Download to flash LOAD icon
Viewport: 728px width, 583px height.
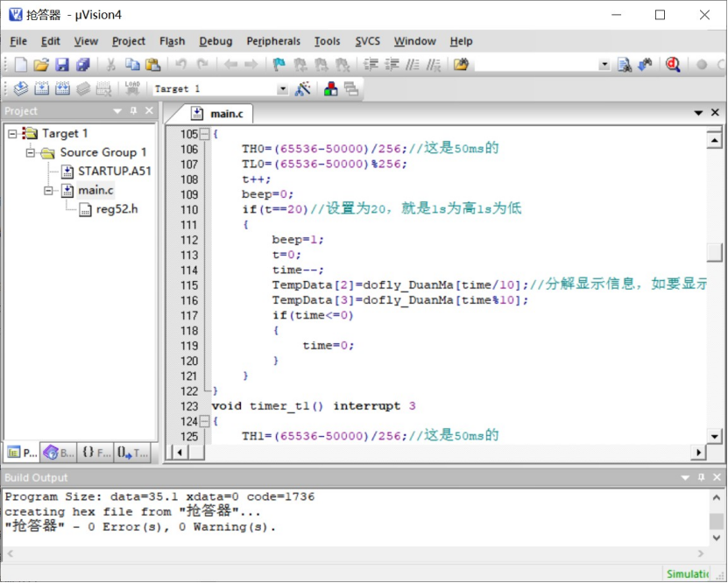pyautogui.click(x=132, y=88)
